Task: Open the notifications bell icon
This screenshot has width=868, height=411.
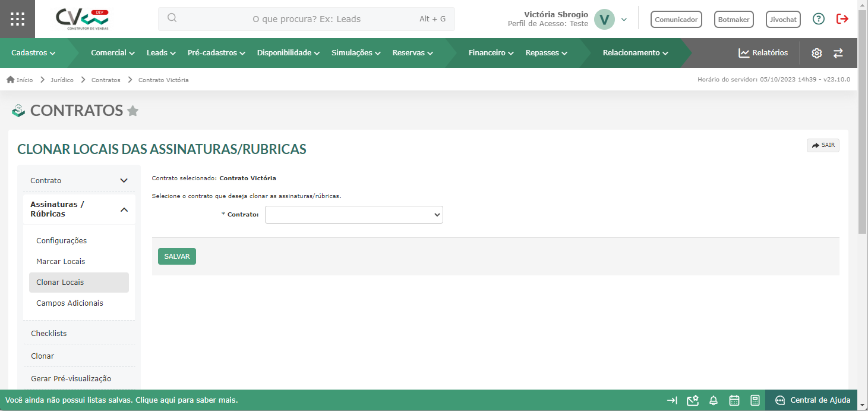Action: [x=714, y=400]
